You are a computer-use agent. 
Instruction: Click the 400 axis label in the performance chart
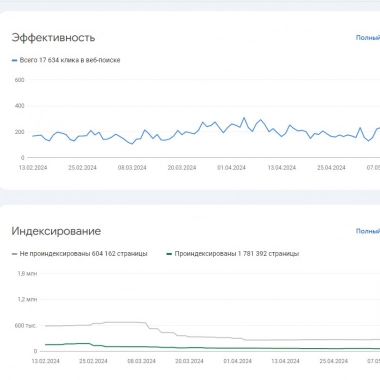coord(20,106)
